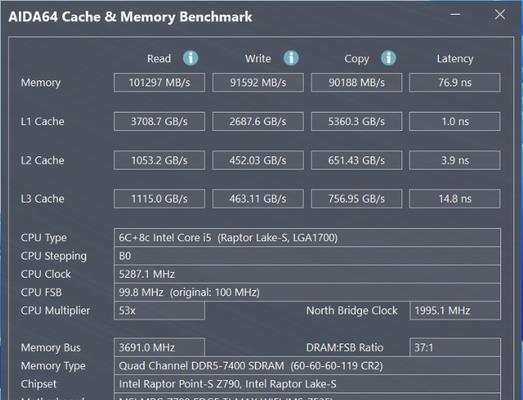The height and width of the screenshot is (400, 523).
Task: Click the L2 Cache Write 452.03 GB/s box
Action: 258,160
